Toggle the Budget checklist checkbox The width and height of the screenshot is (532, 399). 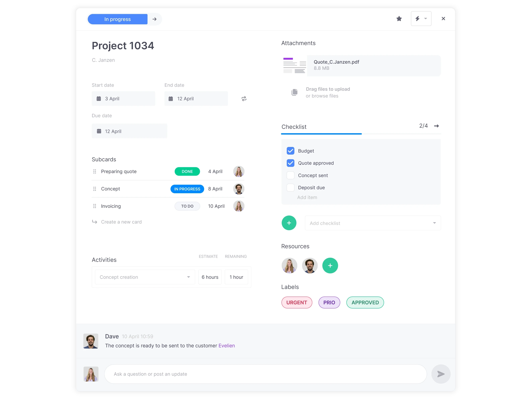coord(290,151)
